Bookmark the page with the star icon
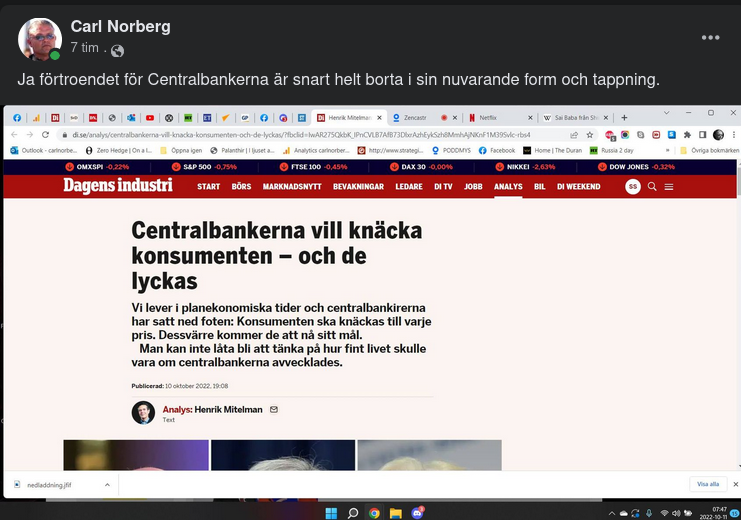Image resolution: width=741 pixels, height=520 pixels. [590, 135]
